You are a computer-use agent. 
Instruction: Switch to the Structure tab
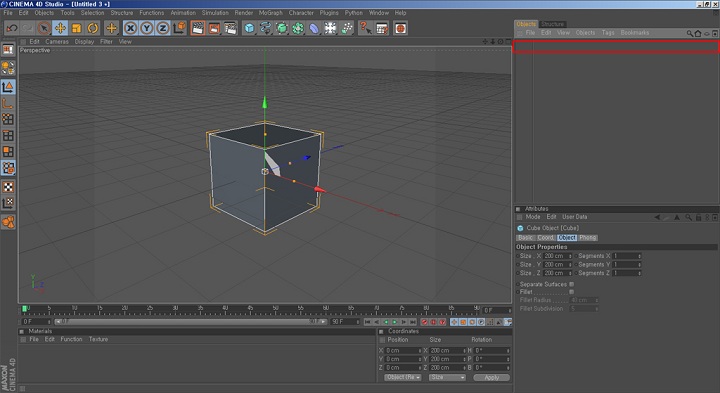click(552, 24)
